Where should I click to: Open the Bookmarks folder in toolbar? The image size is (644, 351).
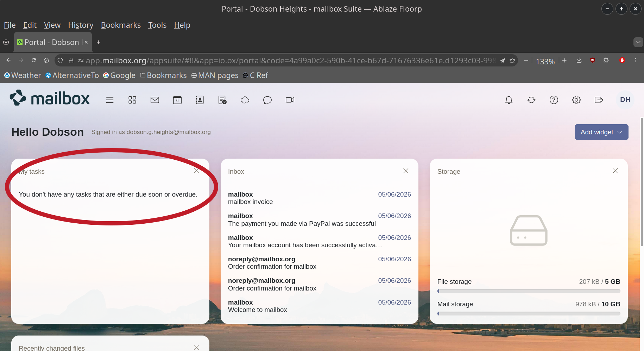(x=163, y=75)
